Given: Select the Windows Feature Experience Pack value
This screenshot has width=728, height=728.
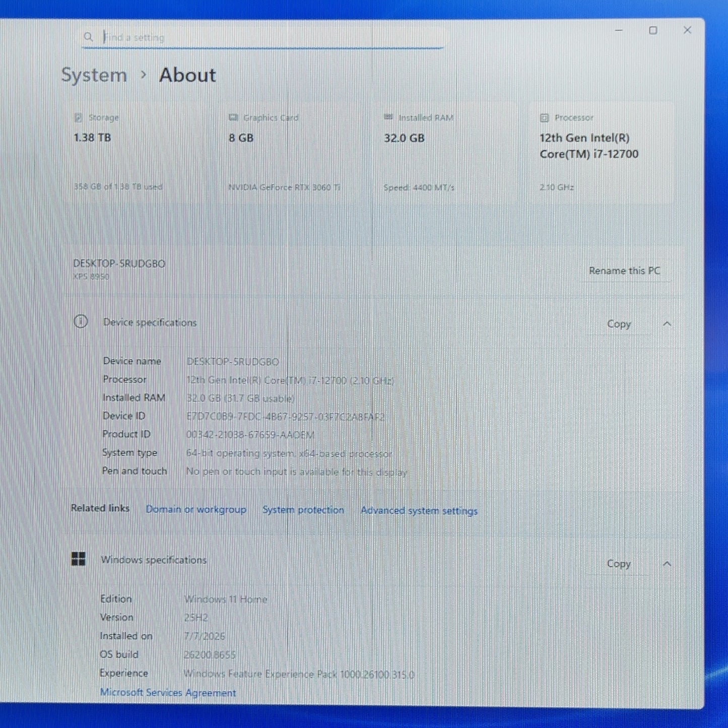Looking at the screenshot, I should click(x=299, y=674).
